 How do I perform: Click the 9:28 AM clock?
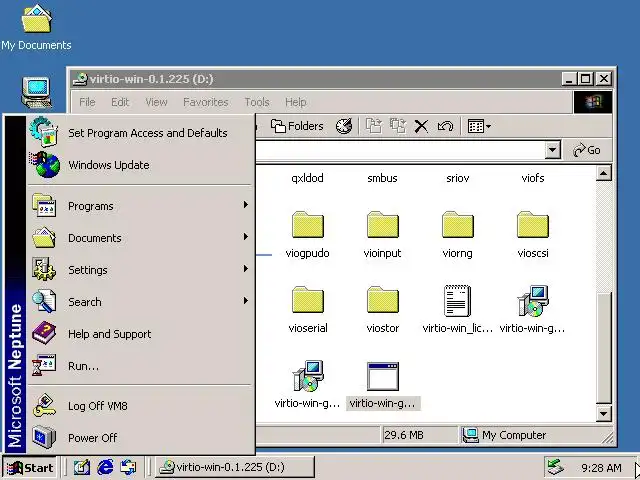tap(601, 468)
